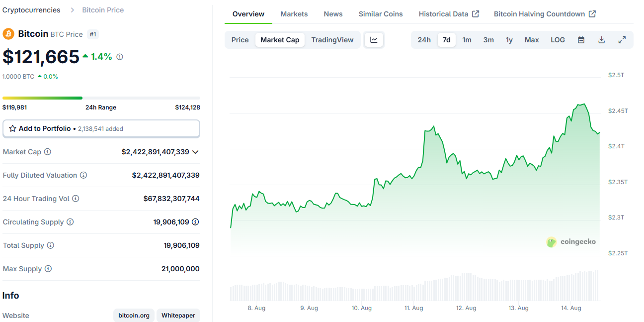
Task: Open the Historical Data tab
Action: pos(449,14)
